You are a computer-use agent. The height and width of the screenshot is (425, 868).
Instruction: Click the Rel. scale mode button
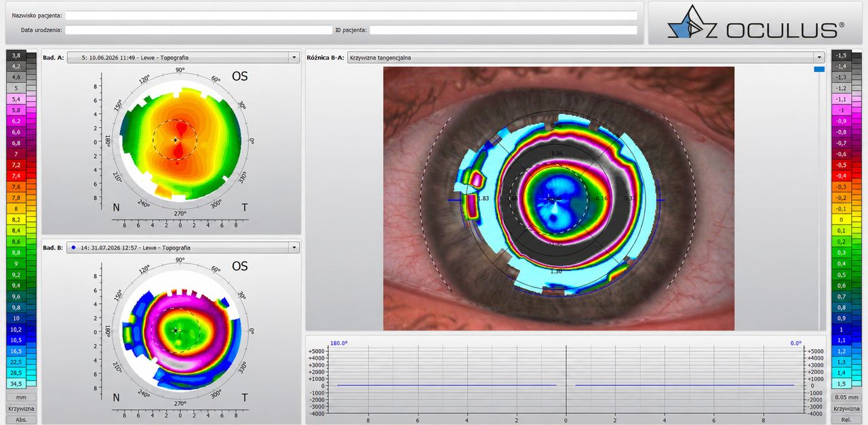[846, 420]
